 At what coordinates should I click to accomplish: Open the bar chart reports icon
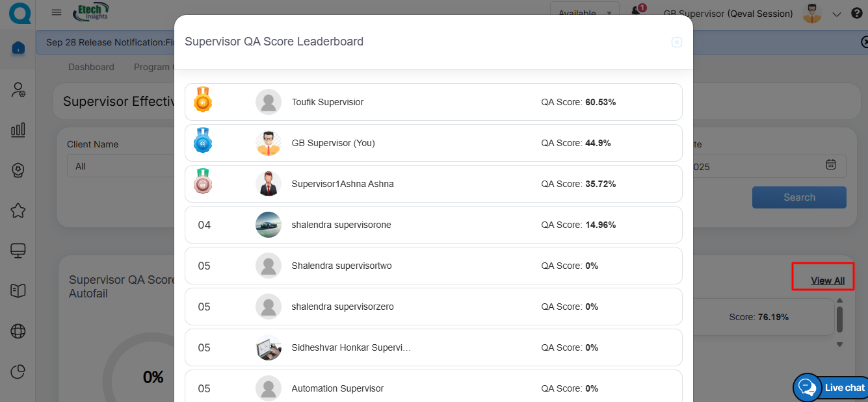18,130
